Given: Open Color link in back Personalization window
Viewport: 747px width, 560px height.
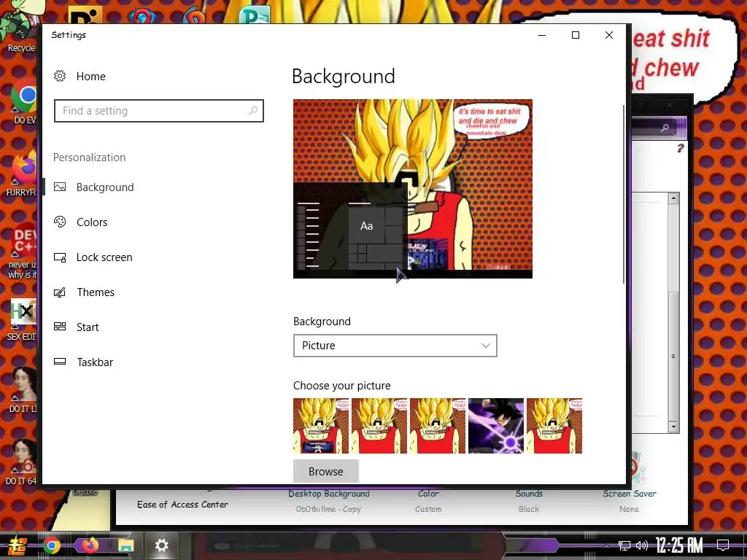Looking at the screenshot, I should [428, 494].
